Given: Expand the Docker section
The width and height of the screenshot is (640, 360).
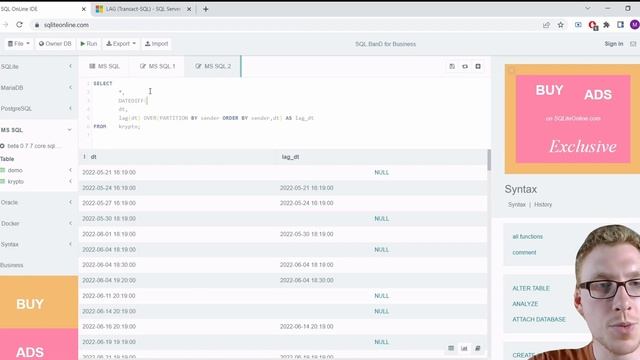Looking at the screenshot, I should [x=70, y=223].
